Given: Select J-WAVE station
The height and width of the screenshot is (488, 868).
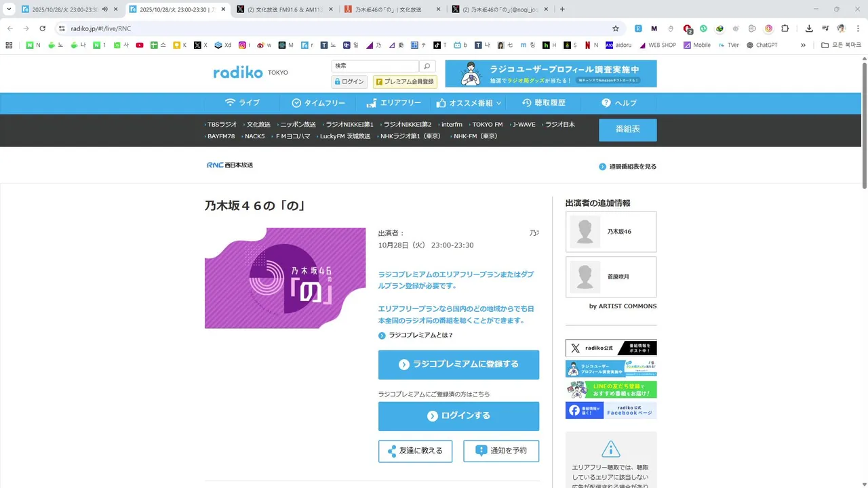Looking at the screenshot, I should (x=523, y=125).
